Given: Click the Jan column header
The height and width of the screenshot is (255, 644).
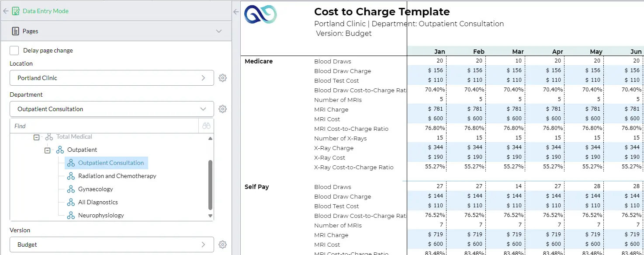Looking at the screenshot, I should pyautogui.click(x=440, y=52).
